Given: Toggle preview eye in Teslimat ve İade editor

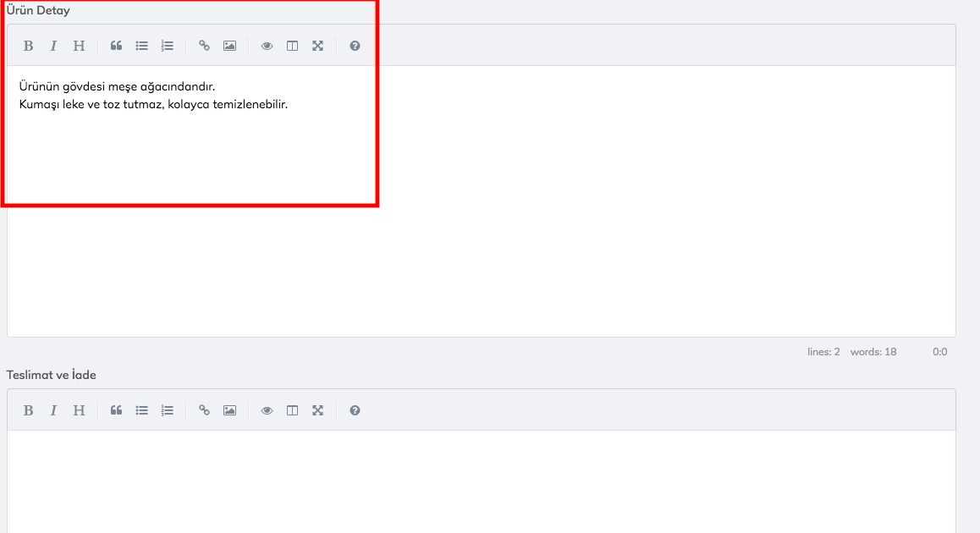Looking at the screenshot, I should click(x=267, y=410).
